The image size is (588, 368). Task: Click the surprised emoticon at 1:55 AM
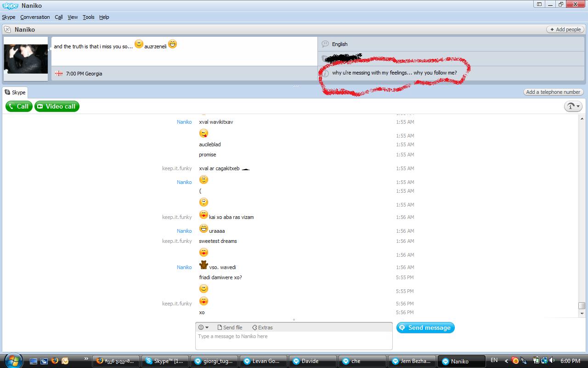pos(204,202)
